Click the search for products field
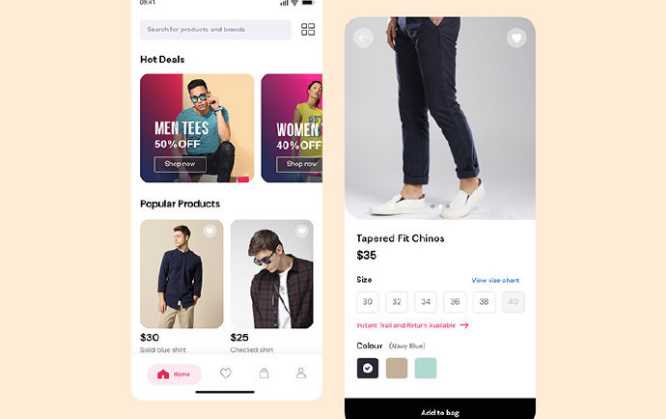 pos(215,29)
